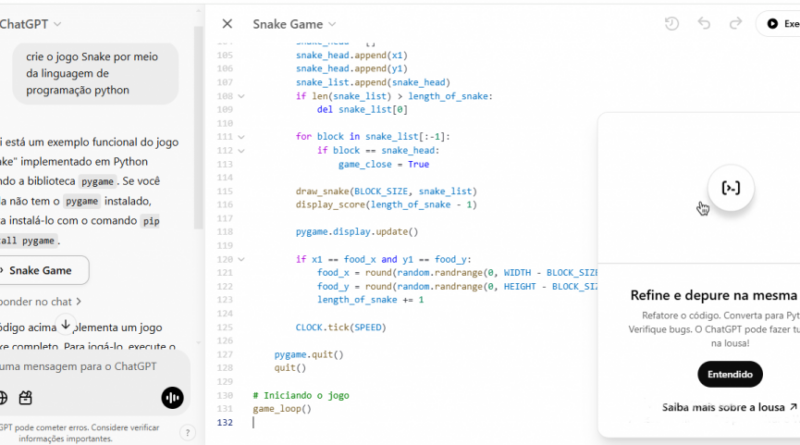Toggle web search globe icon
Viewport: 800px width, 445px height.
(3, 398)
